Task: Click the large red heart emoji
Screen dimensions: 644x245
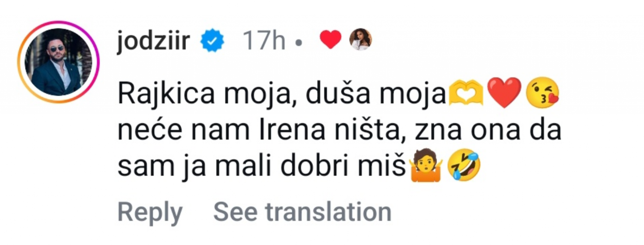Action: pyautogui.click(x=504, y=93)
